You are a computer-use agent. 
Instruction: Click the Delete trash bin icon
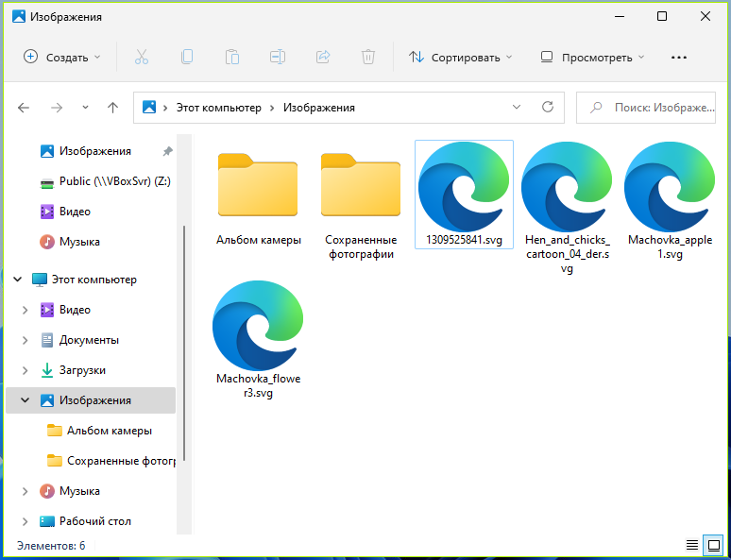tap(367, 57)
